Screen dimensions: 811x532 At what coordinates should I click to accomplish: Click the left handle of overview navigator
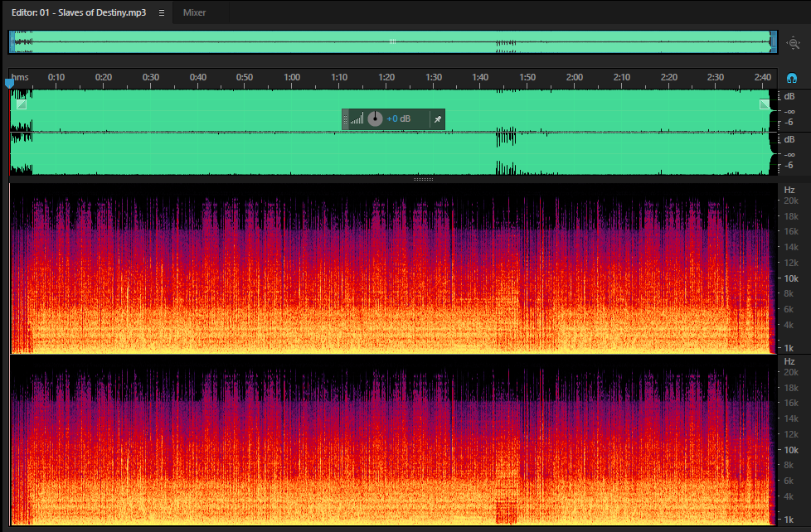12,42
